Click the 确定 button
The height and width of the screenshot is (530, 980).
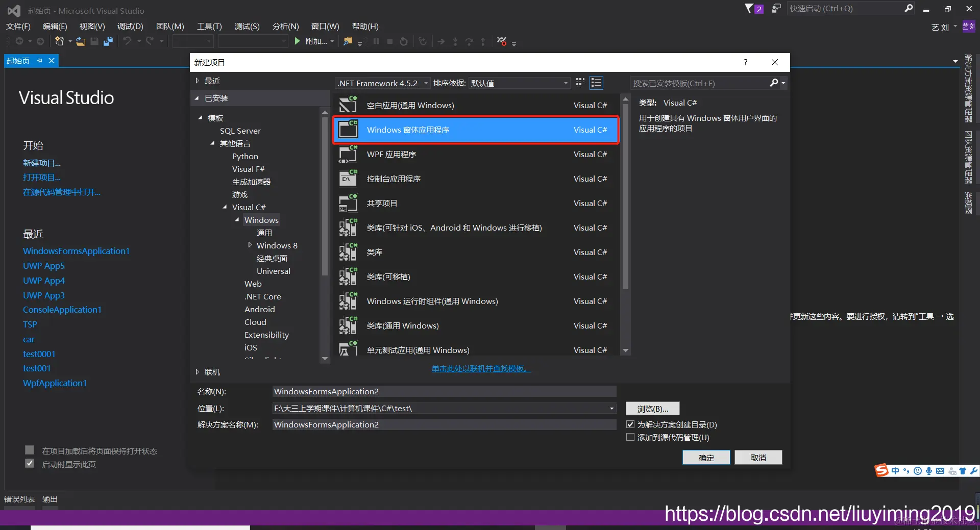coord(706,458)
